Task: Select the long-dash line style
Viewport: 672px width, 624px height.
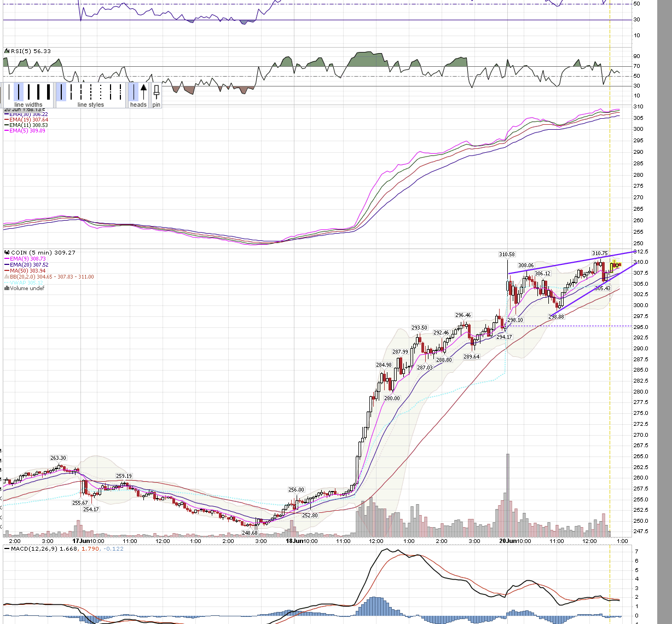Action: pyautogui.click(x=71, y=91)
